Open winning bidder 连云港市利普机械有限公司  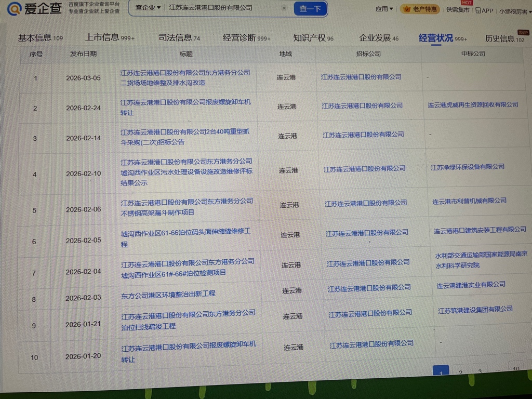click(469, 201)
